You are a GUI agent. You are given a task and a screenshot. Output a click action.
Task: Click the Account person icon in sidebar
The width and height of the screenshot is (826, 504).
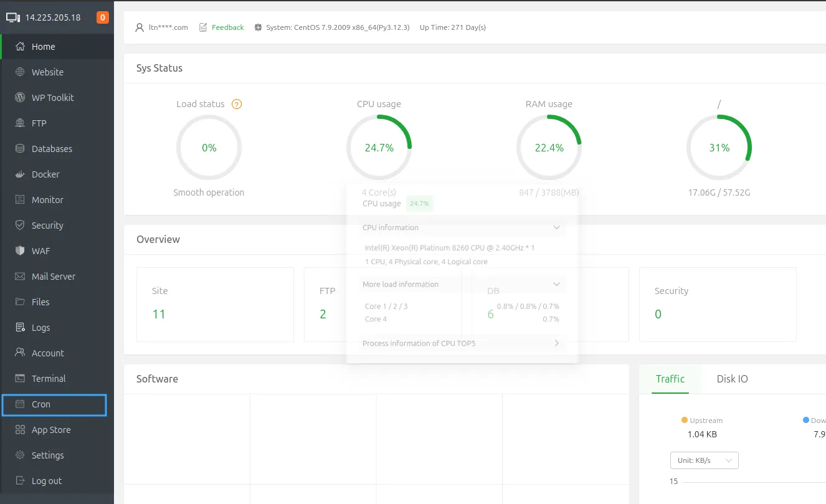coord(20,353)
